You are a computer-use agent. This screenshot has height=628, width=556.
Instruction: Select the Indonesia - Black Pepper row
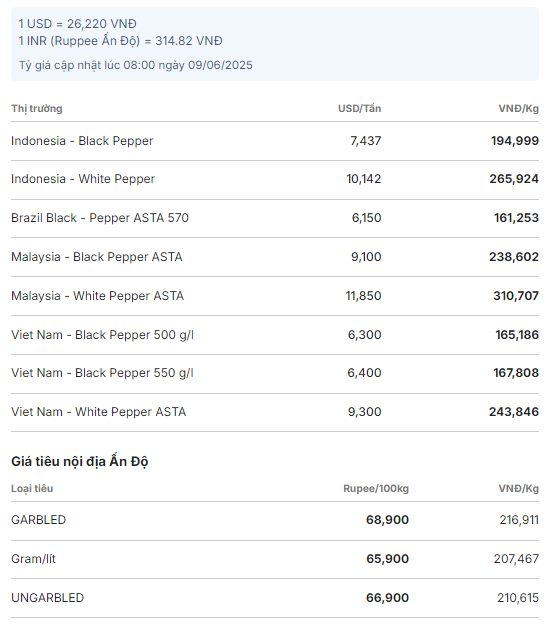275,141
